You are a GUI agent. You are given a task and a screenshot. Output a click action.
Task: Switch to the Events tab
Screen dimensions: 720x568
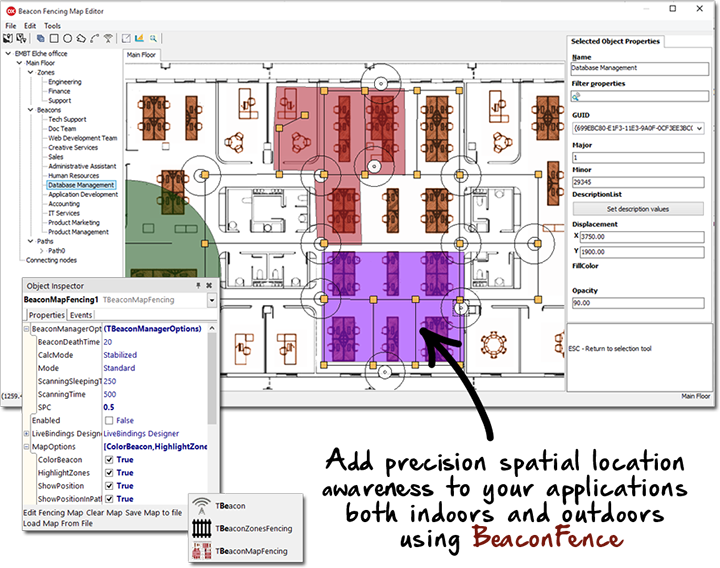click(x=82, y=315)
